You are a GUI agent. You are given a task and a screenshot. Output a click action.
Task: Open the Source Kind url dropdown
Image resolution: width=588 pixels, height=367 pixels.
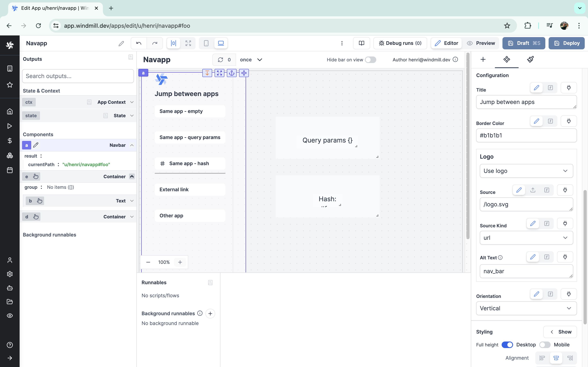pyautogui.click(x=526, y=238)
